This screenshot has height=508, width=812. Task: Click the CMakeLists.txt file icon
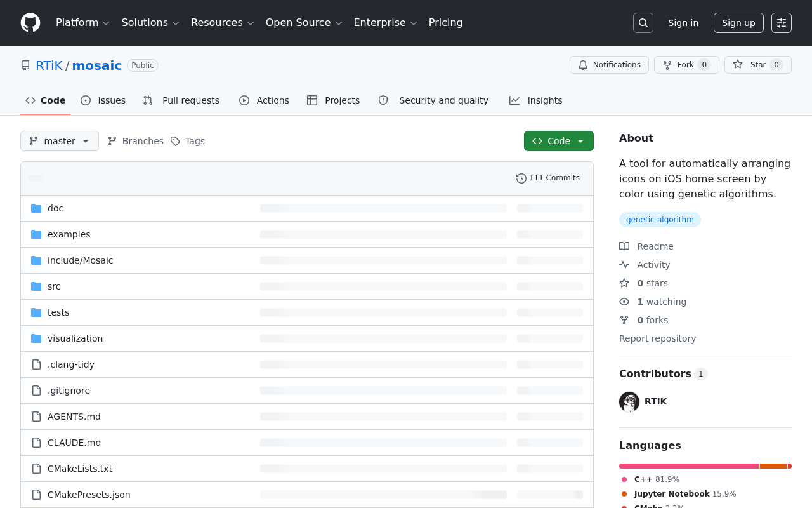click(x=36, y=469)
